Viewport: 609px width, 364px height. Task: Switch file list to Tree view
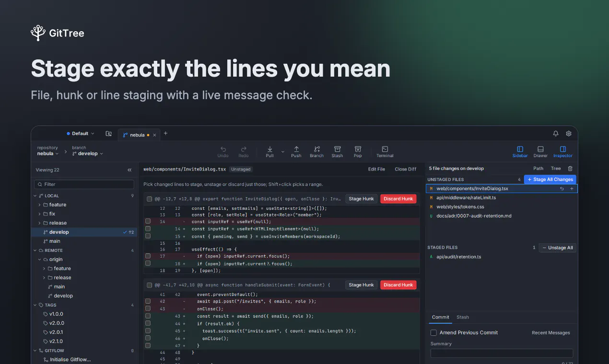[x=556, y=169]
